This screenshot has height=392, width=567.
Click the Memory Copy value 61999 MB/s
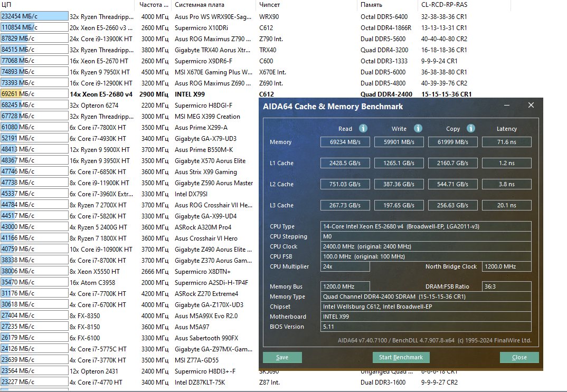(x=453, y=142)
